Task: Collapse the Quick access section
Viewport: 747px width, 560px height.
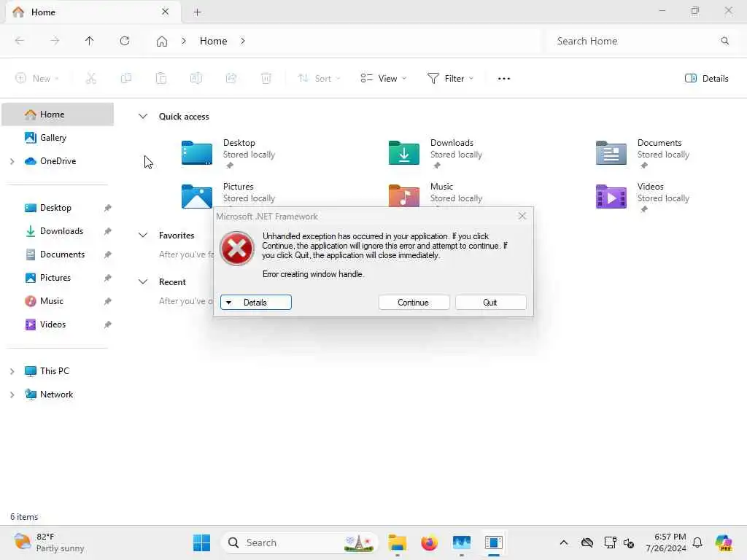Action: (143, 116)
